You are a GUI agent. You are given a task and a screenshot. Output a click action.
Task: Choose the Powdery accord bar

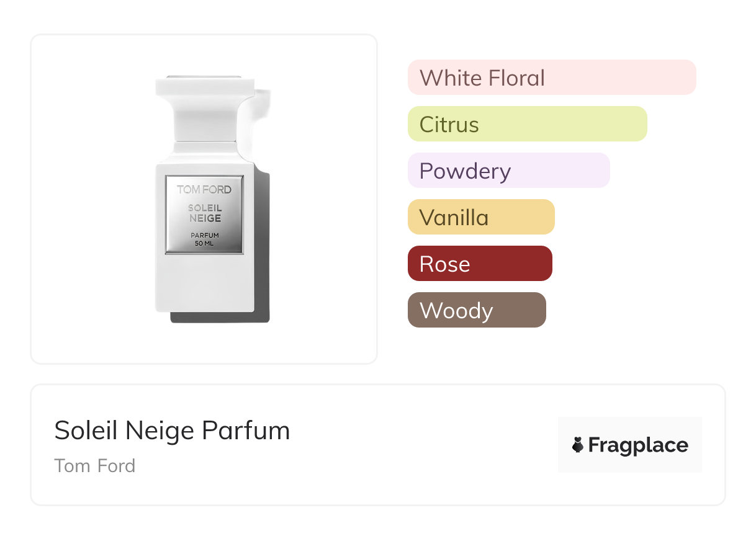[x=508, y=171]
